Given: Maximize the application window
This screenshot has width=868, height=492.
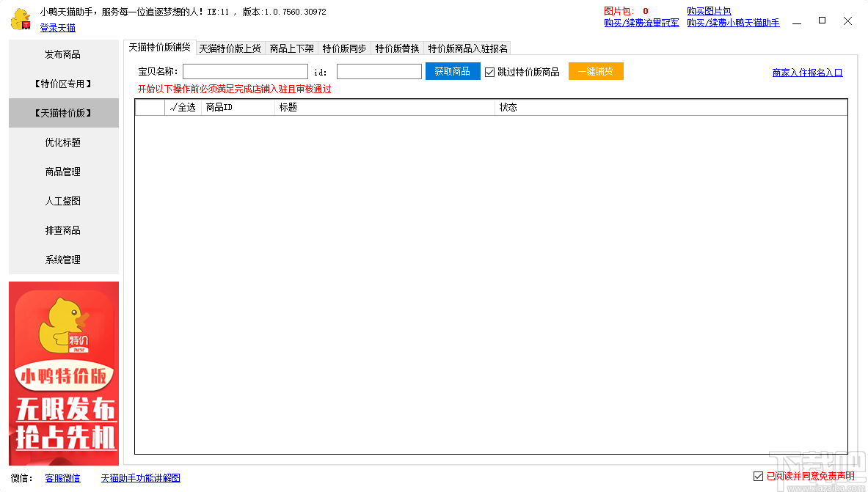Looking at the screenshot, I should [x=822, y=21].
